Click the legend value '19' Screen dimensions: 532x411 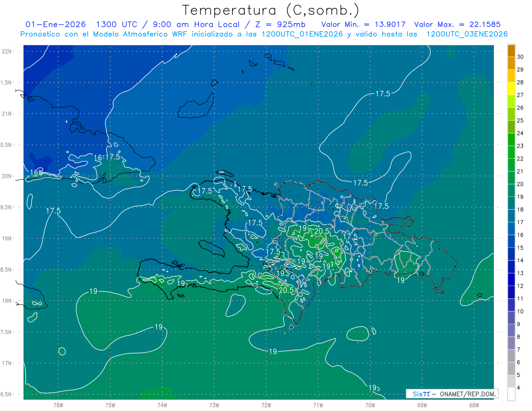(x=520, y=197)
